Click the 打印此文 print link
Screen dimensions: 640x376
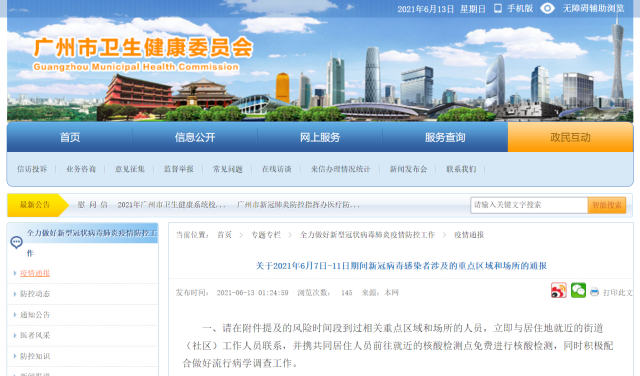618,292
